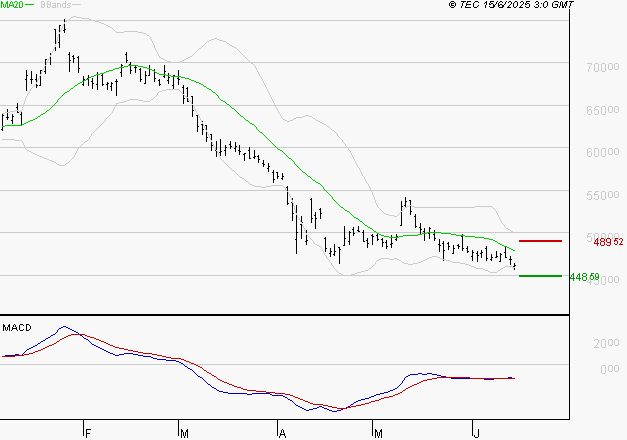627x440 pixels.
Task: Click the MACD 20.00 axis label
Action: point(606,343)
